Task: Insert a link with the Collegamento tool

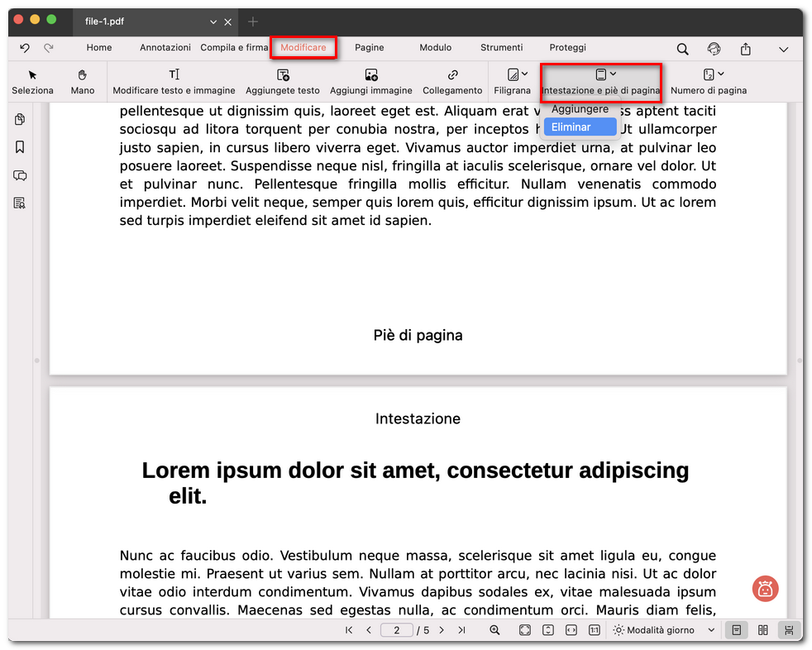Action: coord(452,81)
